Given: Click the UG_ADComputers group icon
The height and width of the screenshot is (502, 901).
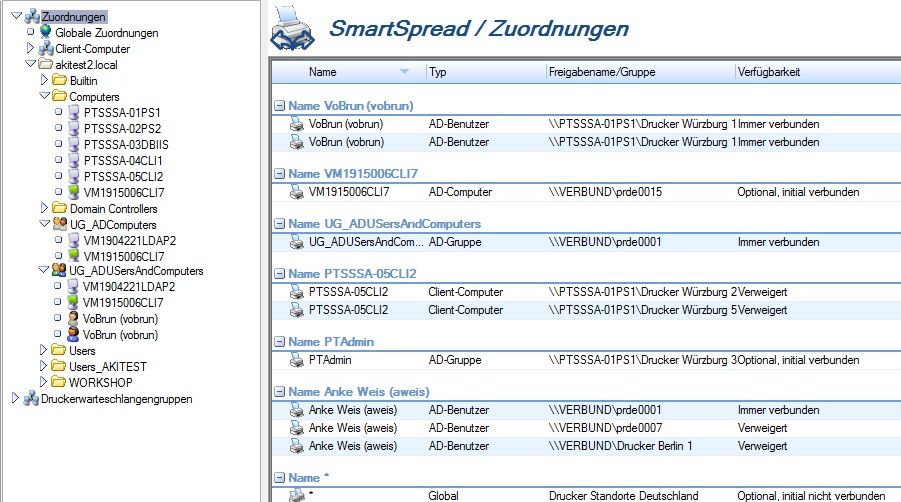Looking at the screenshot, I should coord(60,223).
